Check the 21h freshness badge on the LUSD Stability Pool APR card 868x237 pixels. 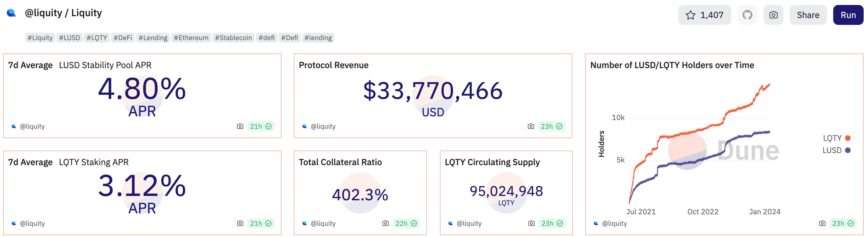coord(261,126)
